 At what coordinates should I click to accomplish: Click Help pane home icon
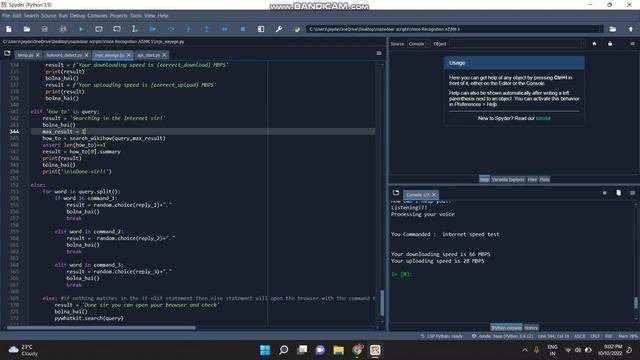point(594,44)
